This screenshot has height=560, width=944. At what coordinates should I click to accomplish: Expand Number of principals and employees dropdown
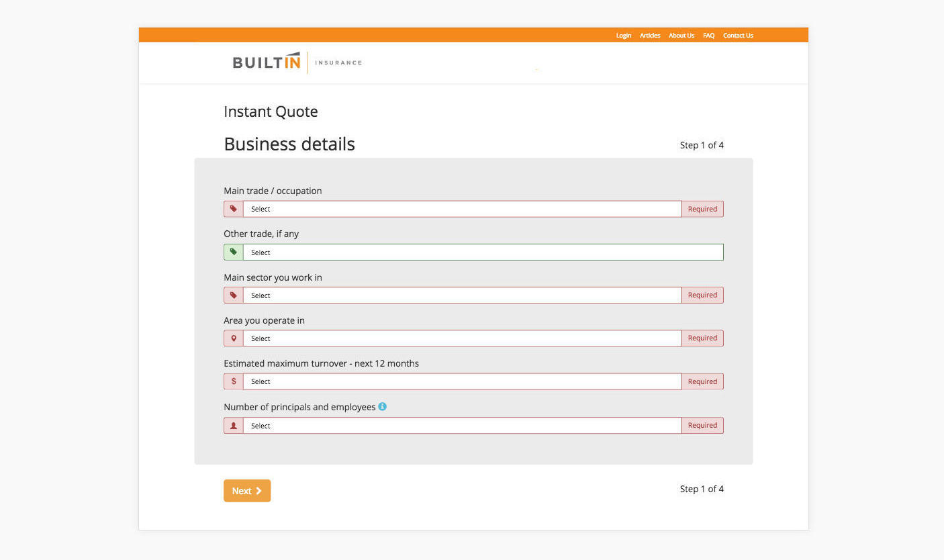[x=462, y=426]
